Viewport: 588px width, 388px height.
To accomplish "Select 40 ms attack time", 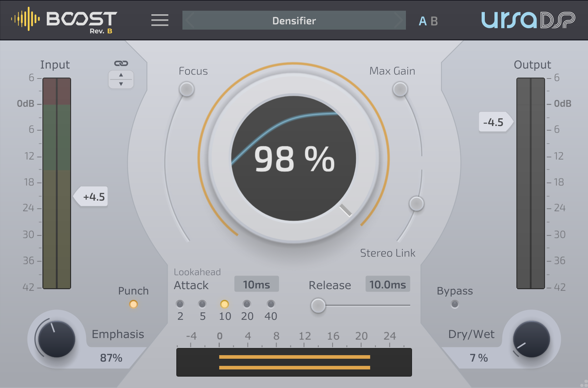I will pos(271,304).
